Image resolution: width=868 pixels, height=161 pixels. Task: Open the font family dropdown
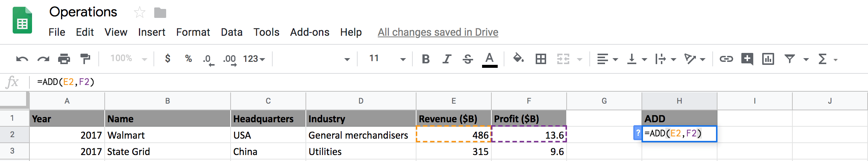[x=315, y=59]
